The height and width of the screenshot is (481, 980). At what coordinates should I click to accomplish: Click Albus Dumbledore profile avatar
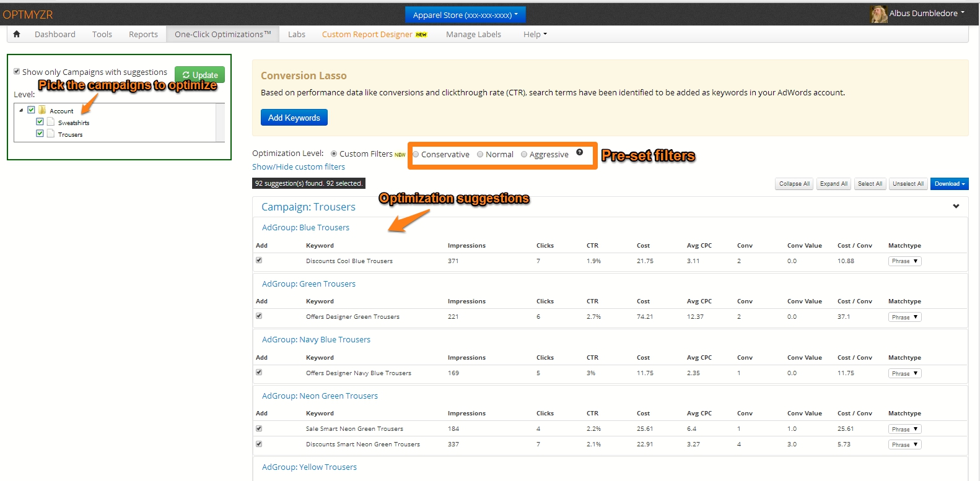tap(878, 14)
